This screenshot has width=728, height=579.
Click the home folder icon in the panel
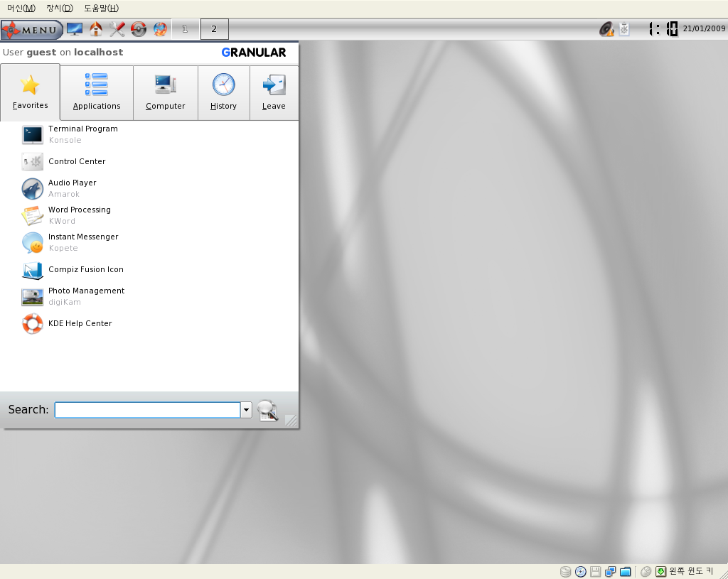click(96, 29)
